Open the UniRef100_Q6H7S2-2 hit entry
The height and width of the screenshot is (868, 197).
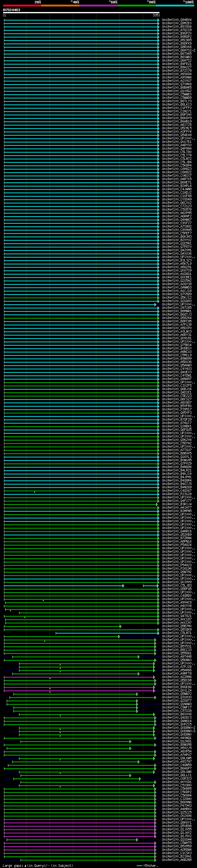click(178, 50)
